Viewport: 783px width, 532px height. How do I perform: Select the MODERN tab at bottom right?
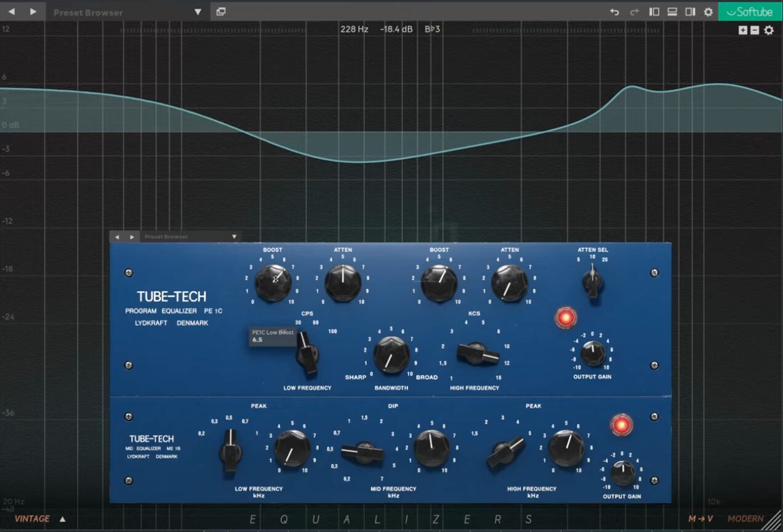tap(745, 519)
